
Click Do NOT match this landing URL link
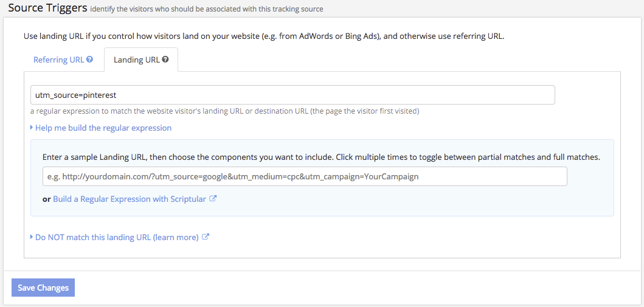(117, 237)
